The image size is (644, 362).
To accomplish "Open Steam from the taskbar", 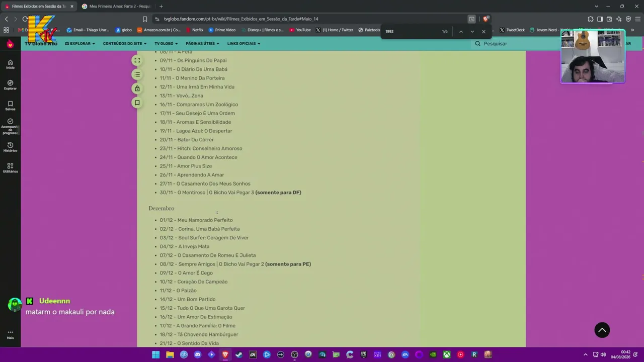I will tap(239, 354).
